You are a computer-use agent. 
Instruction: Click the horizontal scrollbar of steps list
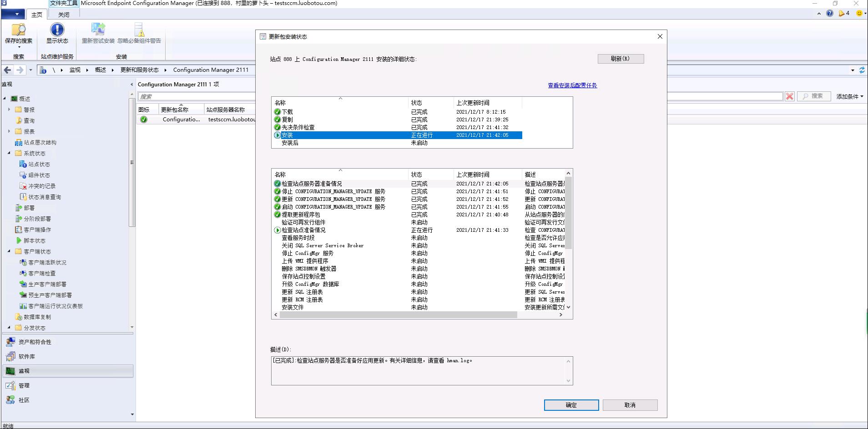pyautogui.click(x=398, y=314)
